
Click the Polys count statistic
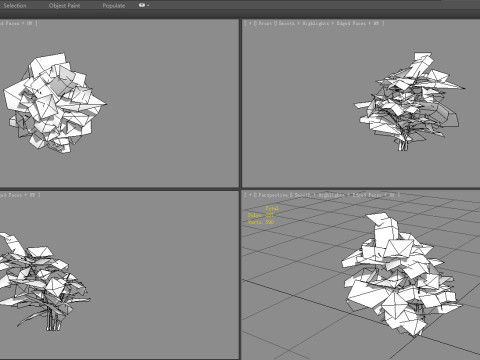[x=261, y=215]
